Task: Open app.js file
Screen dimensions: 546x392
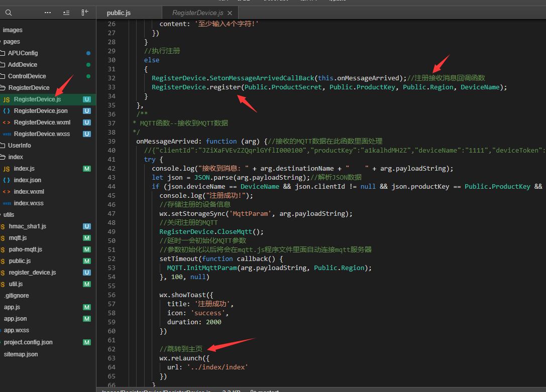Action: (x=12, y=307)
